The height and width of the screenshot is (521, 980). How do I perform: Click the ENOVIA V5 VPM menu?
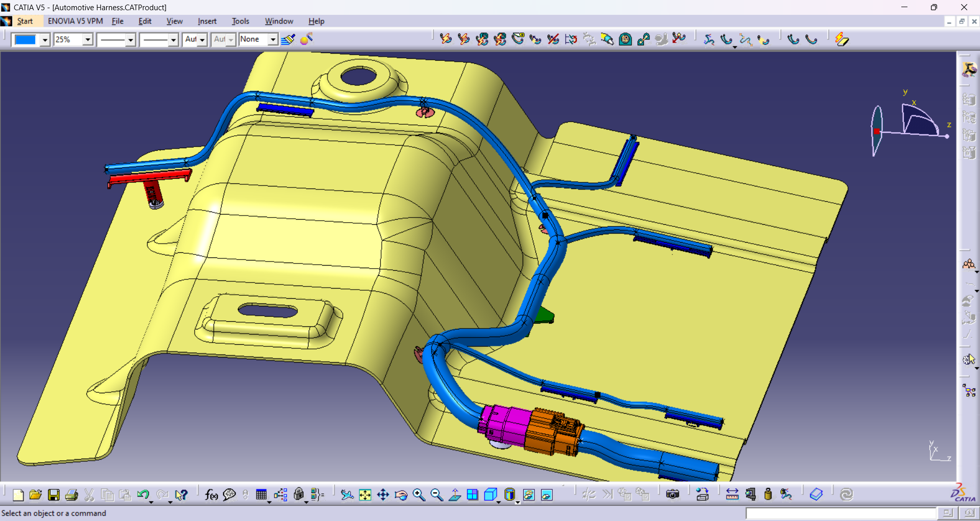pos(75,21)
